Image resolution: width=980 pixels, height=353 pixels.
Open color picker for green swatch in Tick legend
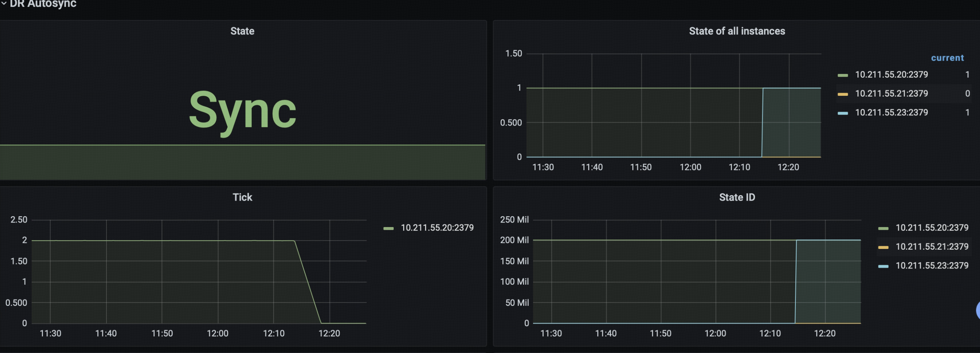(x=388, y=229)
